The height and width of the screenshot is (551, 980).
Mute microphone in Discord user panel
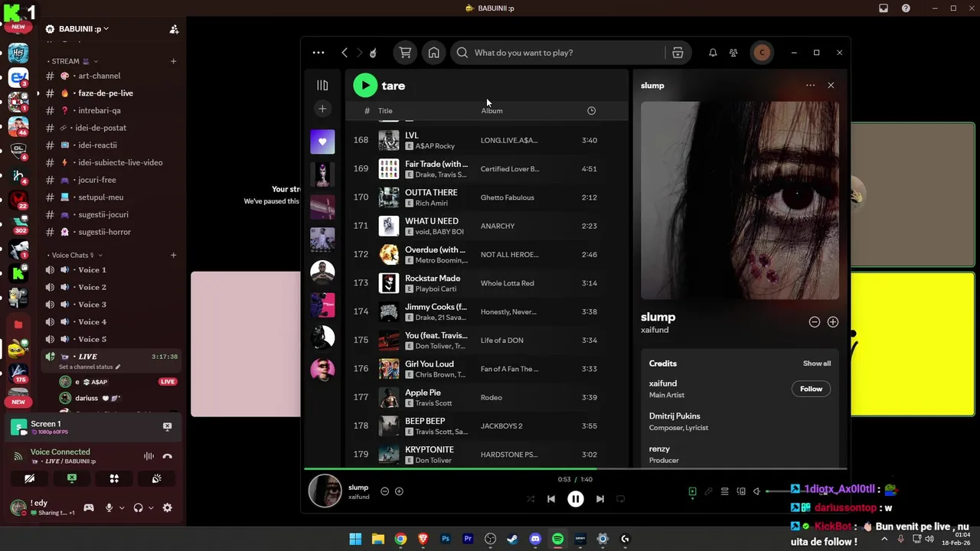tap(109, 507)
